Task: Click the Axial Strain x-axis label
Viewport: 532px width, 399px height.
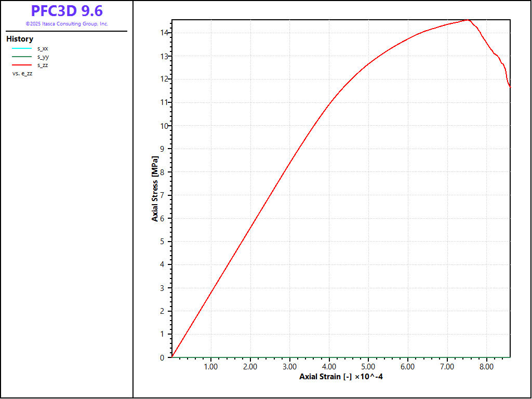Action: (x=341, y=377)
